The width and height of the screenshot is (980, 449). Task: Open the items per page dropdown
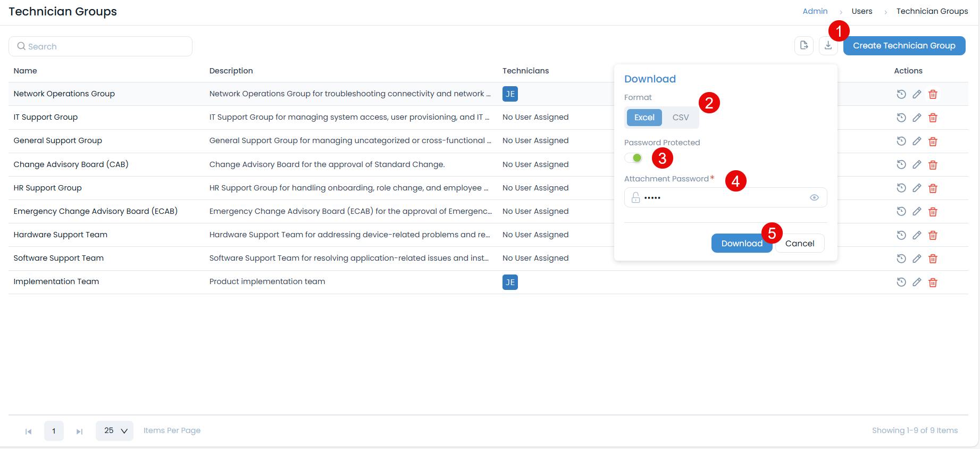115,431
